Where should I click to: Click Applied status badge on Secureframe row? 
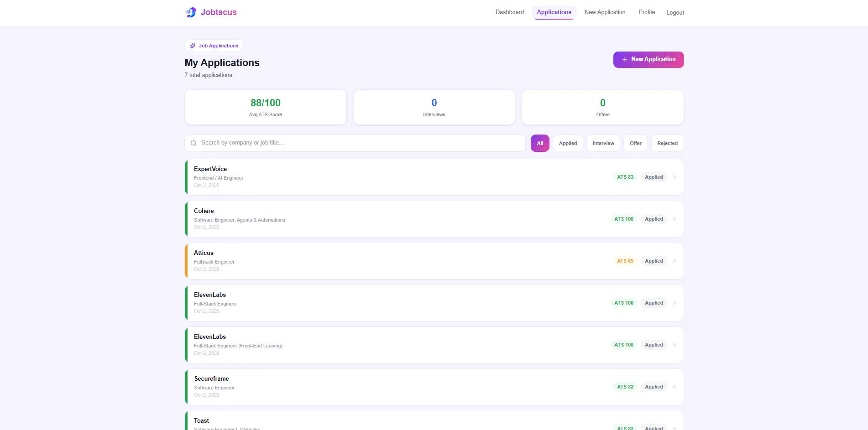click(654, 387)
